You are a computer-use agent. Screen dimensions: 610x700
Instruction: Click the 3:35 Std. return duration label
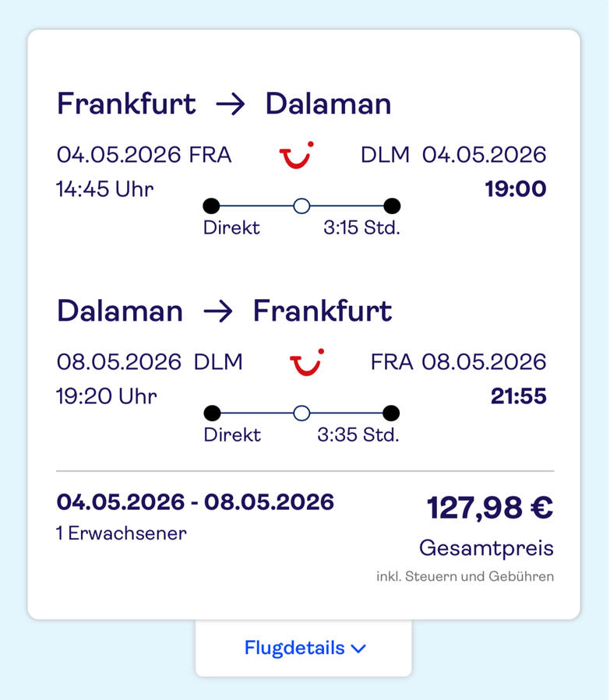(x=358, y=434)
